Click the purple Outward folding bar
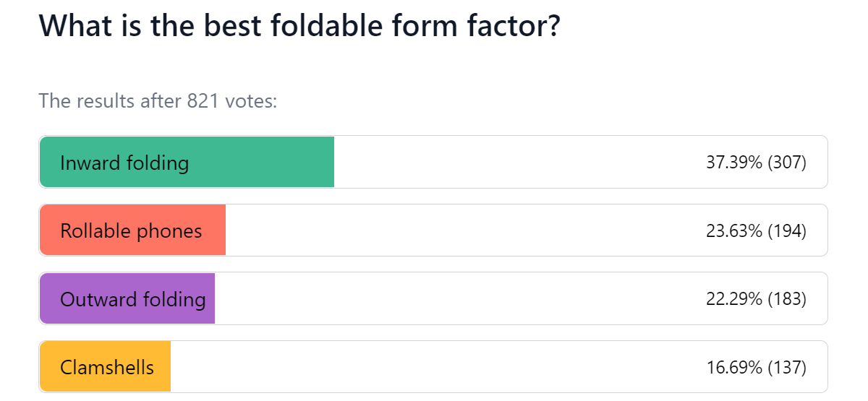This screenshot has height=401, width=868. click(127, 298)
